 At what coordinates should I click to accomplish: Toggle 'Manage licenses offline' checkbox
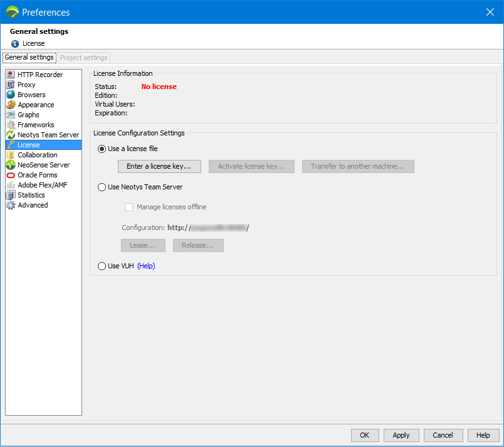pos(129,207)
